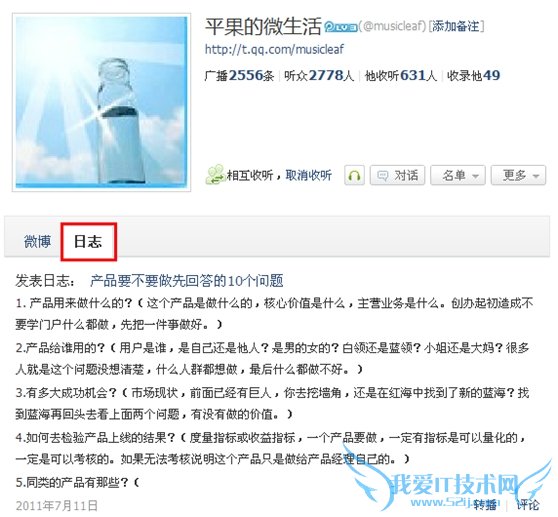Click the 收录他 49 count

pyautogui.click(x=474, y=75)
